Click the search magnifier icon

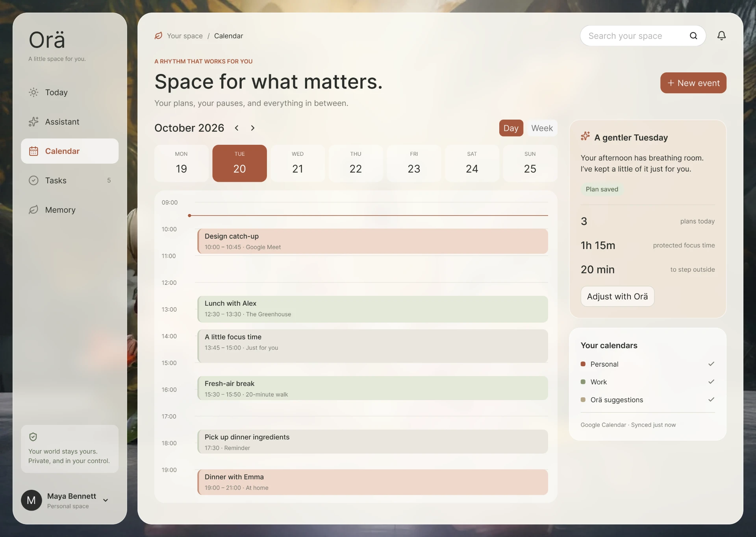point(693,36)
